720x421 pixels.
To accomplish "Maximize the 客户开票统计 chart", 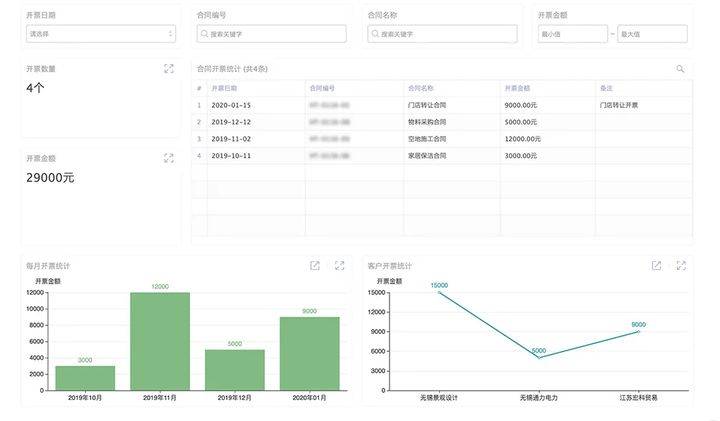I will (680, 266).
